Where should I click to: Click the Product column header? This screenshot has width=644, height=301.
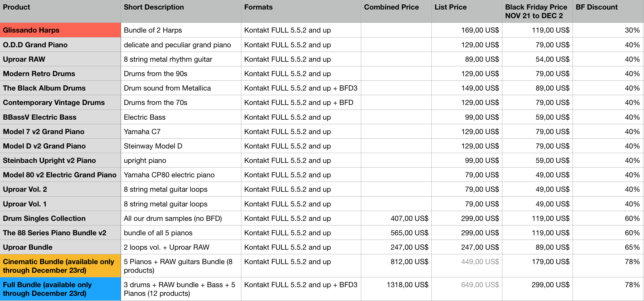pos(60,11)
